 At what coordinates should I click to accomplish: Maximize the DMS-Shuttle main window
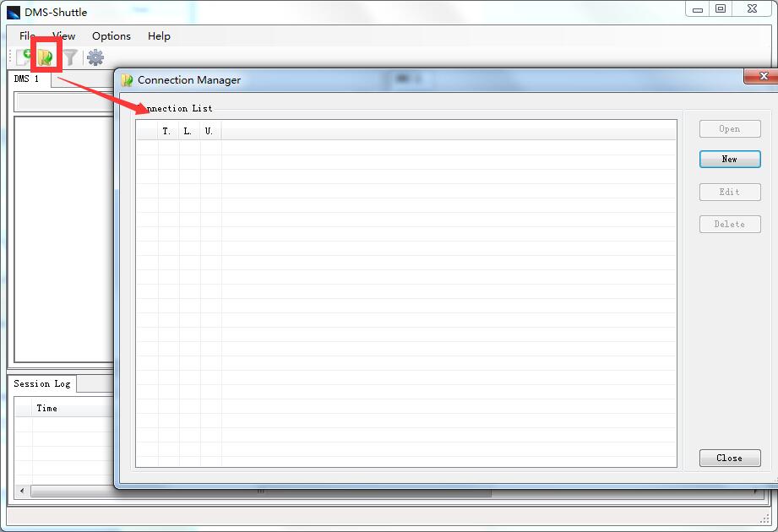pos(721,8)
